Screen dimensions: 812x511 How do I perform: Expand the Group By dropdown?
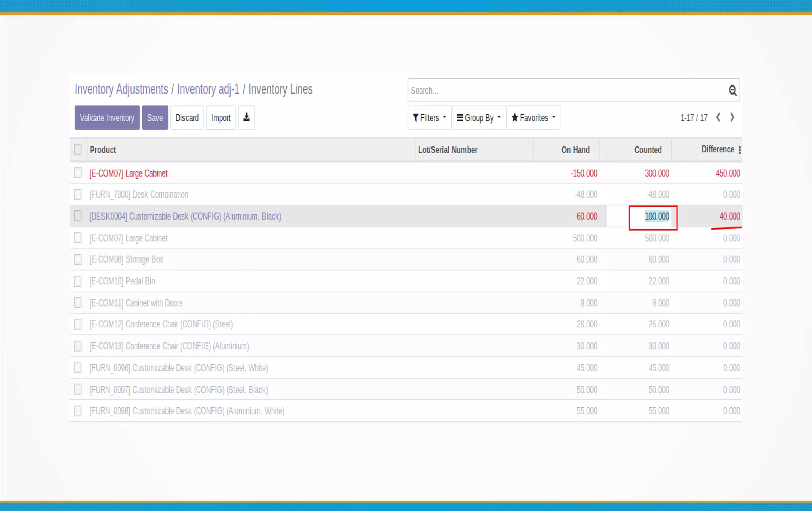pyautogui.click(x=479, y=118)
